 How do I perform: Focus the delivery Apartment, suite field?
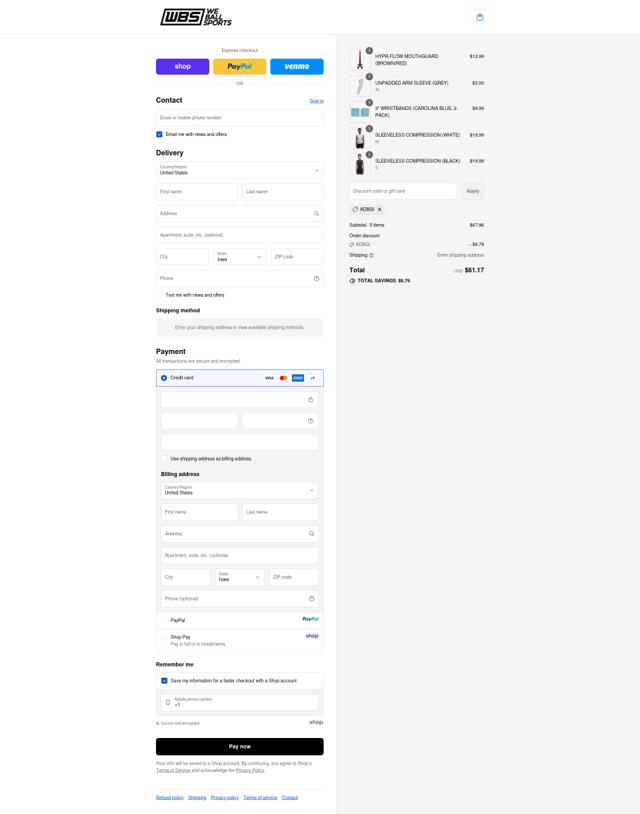tap(239, 235)
